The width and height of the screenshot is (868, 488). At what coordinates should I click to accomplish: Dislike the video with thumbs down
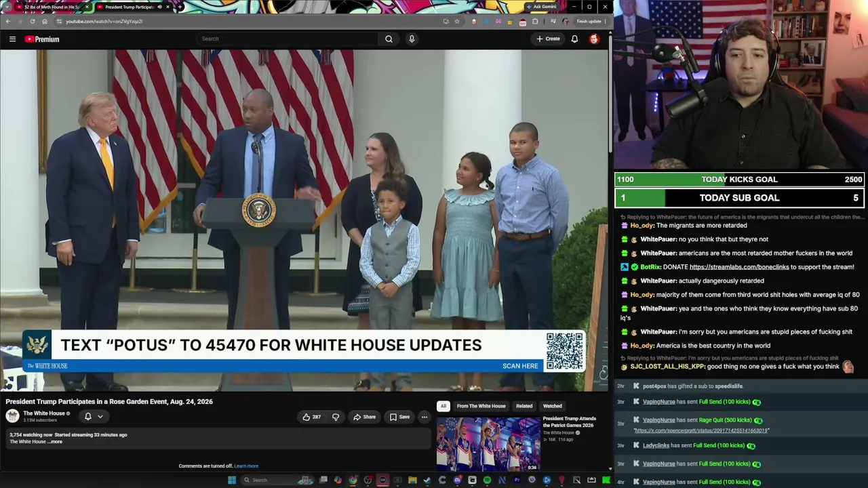tap(336, 417)
